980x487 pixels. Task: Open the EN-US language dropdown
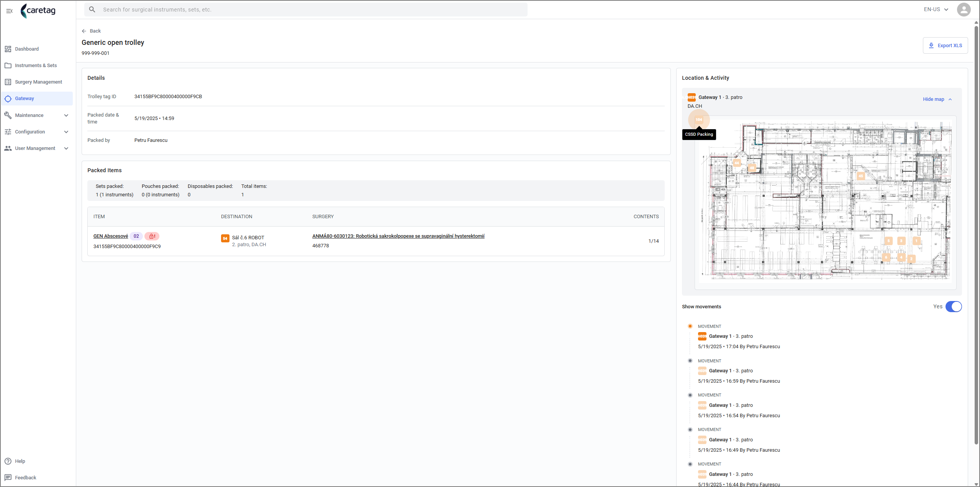tap(936, 10)
